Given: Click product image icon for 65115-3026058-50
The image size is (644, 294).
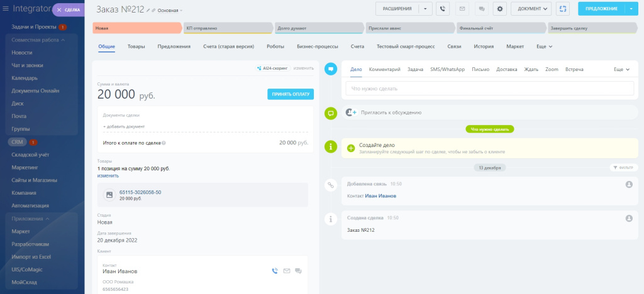Looking at the screenshot, I should 109,195.
